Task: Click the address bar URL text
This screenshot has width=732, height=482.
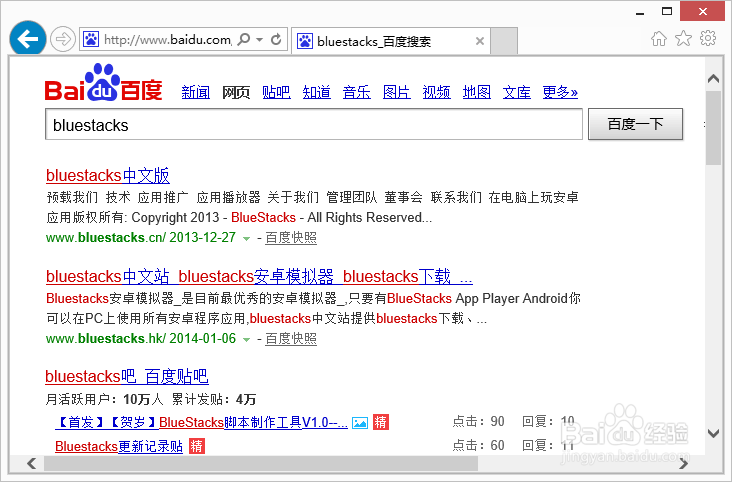Action: (167, 40)
